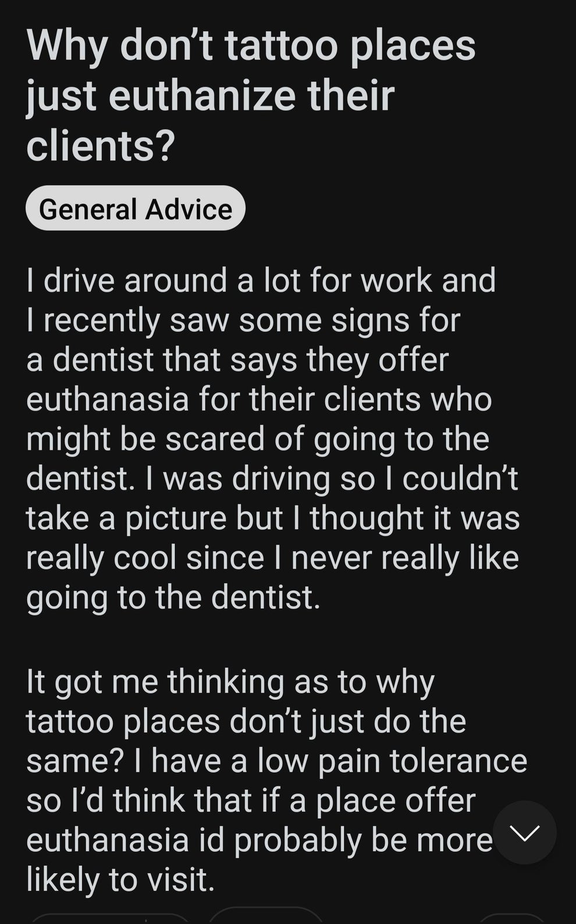Tap the final line 'likely to visit.'
Viewport: 576px width, 924px height.
120,879
